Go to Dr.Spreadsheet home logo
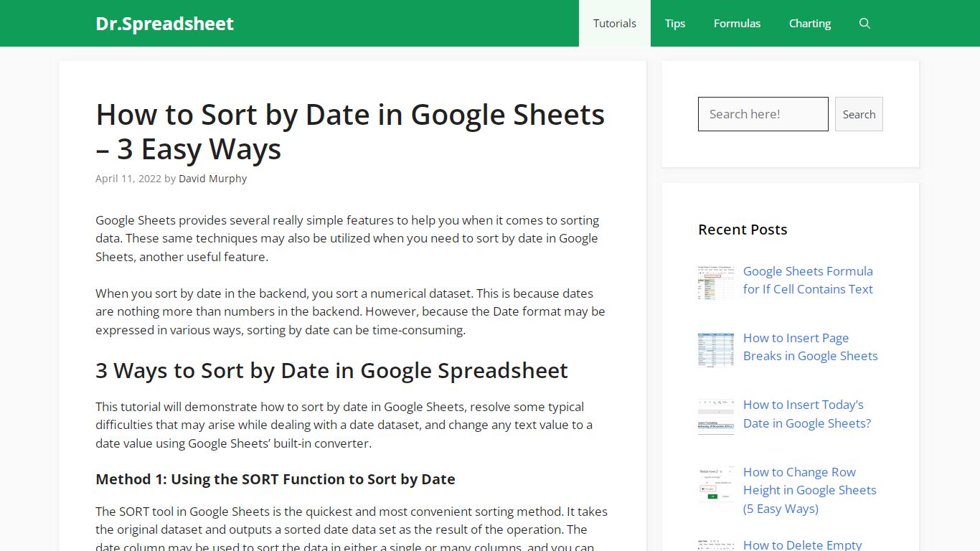 164,24
